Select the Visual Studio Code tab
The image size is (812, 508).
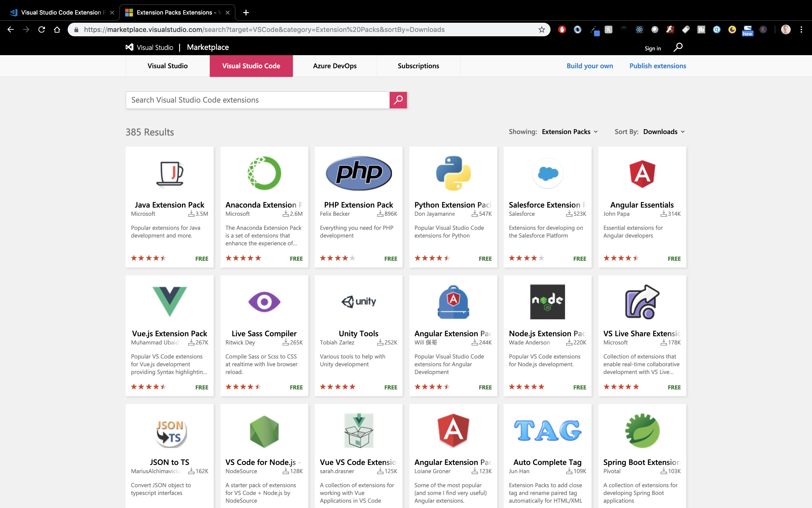click(x=251, y=66)
